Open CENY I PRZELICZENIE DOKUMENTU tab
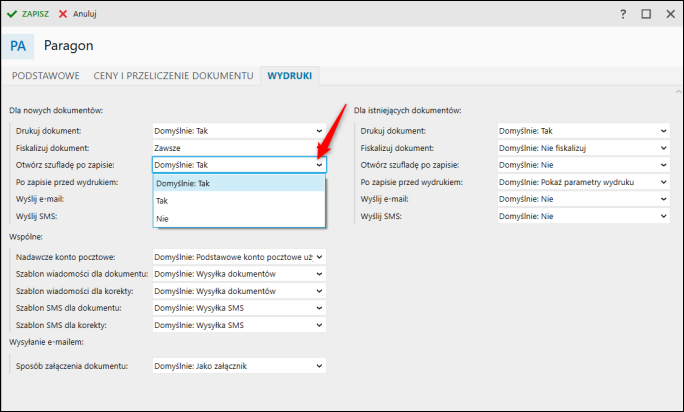 pyautogui.click(x=173, y=76)
